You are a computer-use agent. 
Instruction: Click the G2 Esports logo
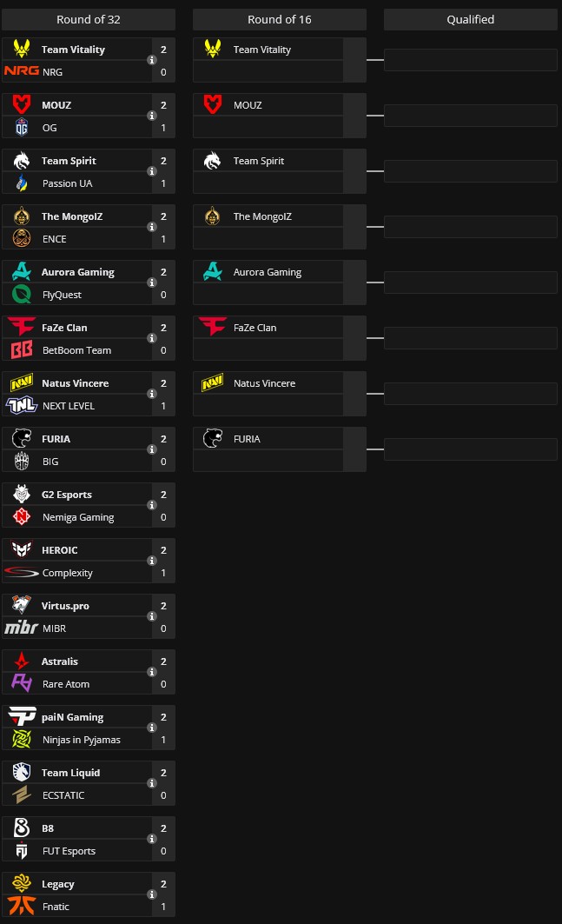tap(22, 495)
